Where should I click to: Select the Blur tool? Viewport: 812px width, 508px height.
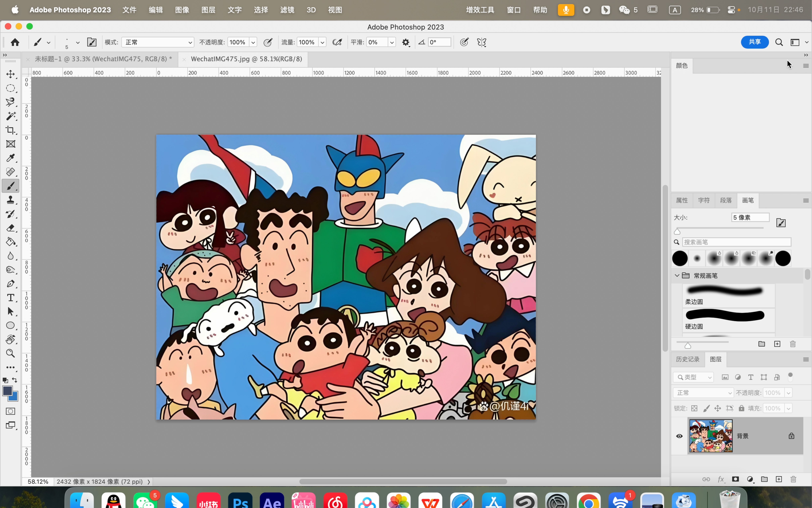click(10, 256)
